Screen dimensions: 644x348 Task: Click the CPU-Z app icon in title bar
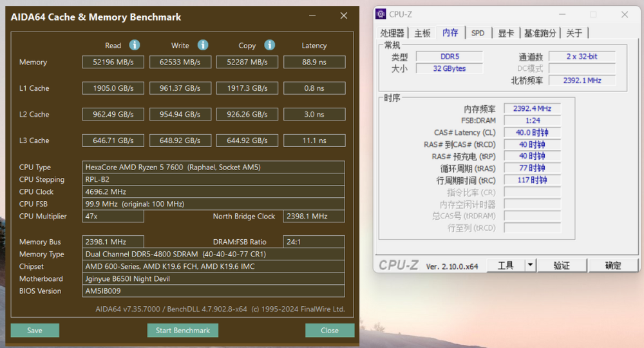381,14
